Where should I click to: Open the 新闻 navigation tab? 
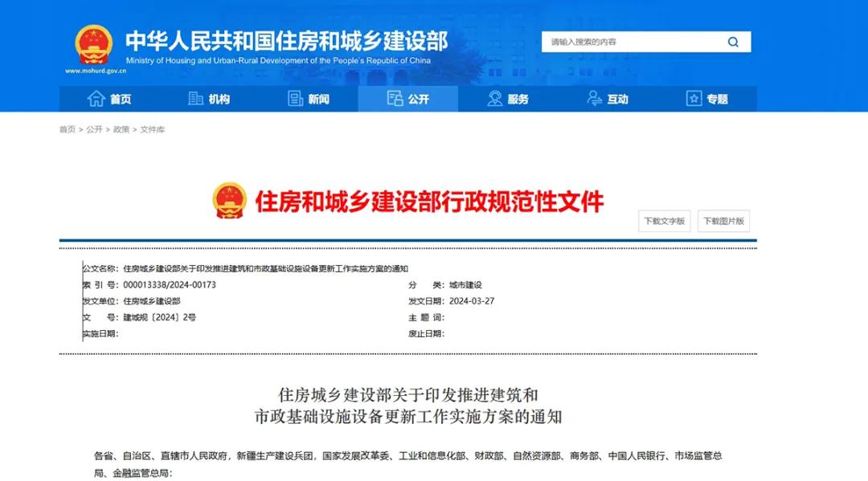318,100
